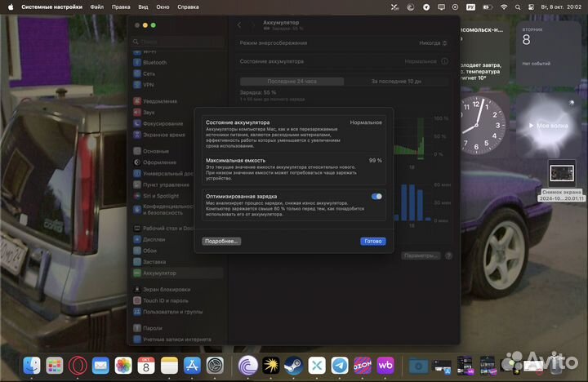Click Telegram icon in menu bar

[x=426, y=7]
